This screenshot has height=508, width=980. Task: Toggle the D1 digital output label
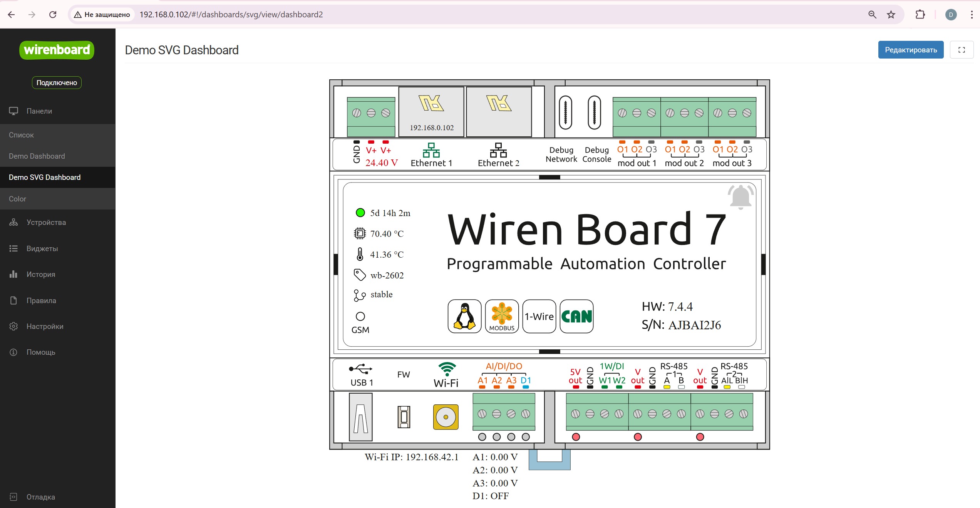526,381
